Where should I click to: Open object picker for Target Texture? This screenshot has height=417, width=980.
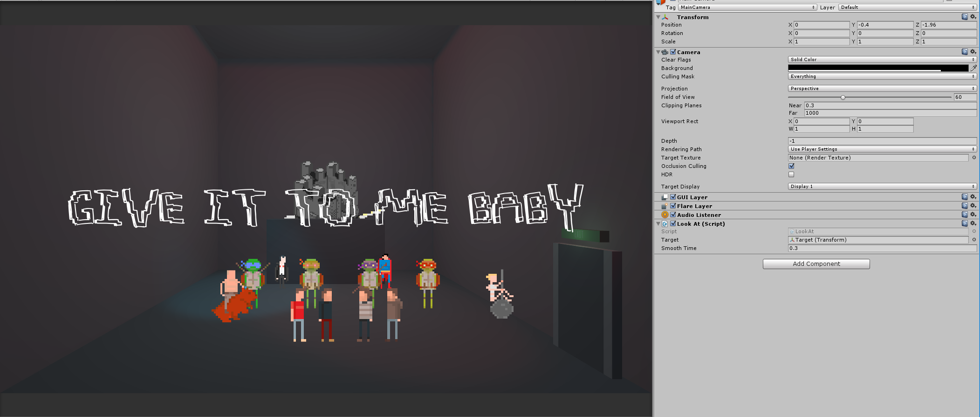point(974,158)
